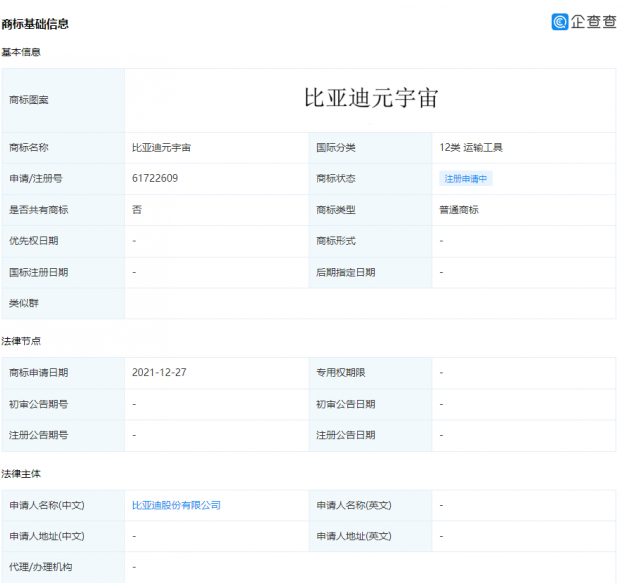Click the 基本信息 section title
Image resolution: width=623 pixels, height=587 pixels.
point(21,52)
